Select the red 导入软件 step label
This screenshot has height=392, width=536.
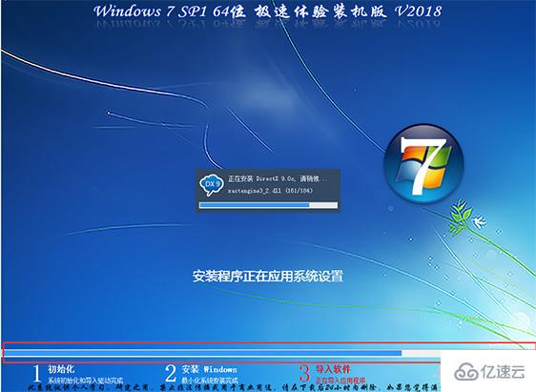click(333, 369)
